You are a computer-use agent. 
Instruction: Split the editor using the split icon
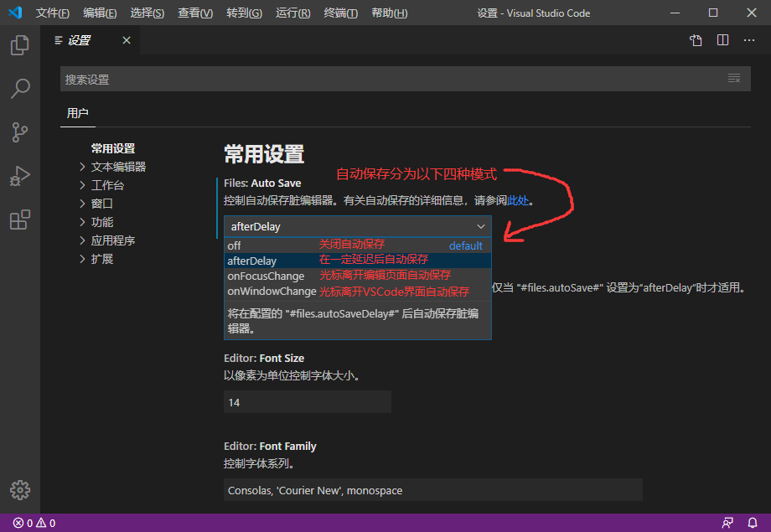coord(722,39)
